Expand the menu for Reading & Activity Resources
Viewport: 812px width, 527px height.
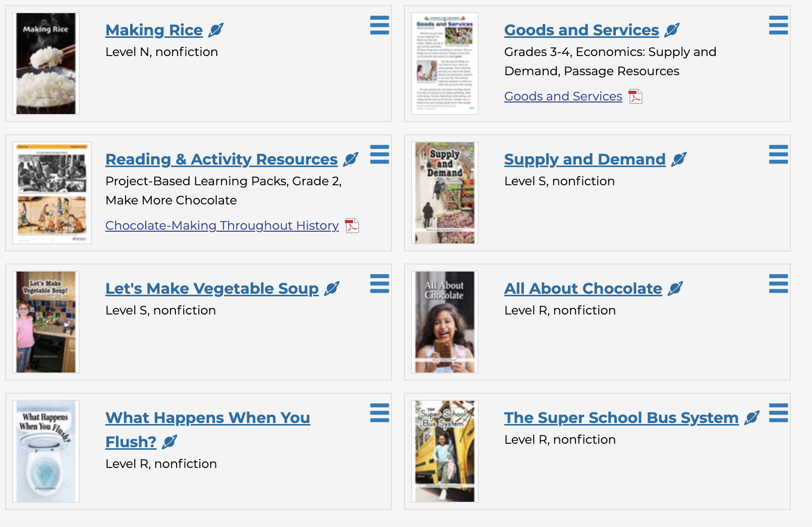[379, 154]
